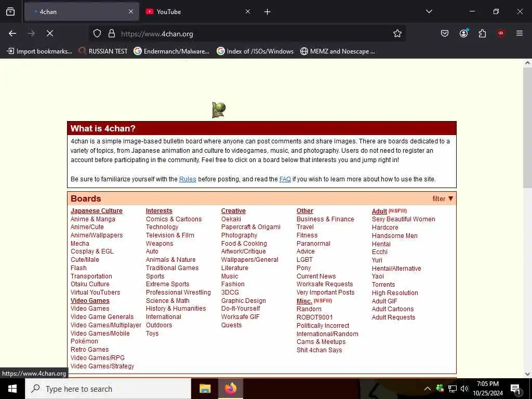Open Science & Math board

tap(168, 301)
